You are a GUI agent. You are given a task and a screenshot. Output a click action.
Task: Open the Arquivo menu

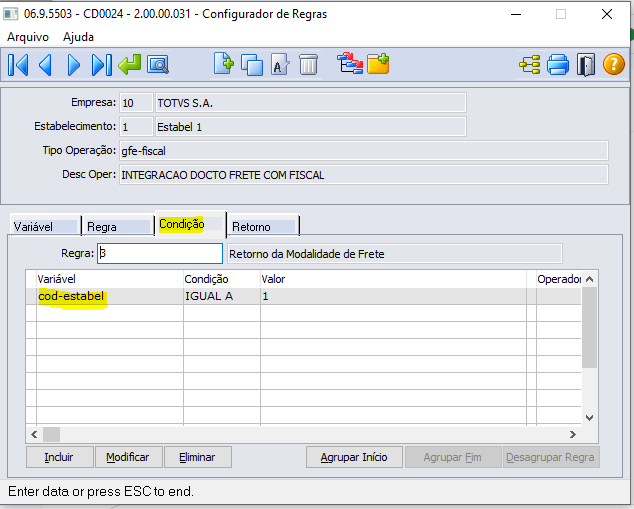tap(28, 37)
